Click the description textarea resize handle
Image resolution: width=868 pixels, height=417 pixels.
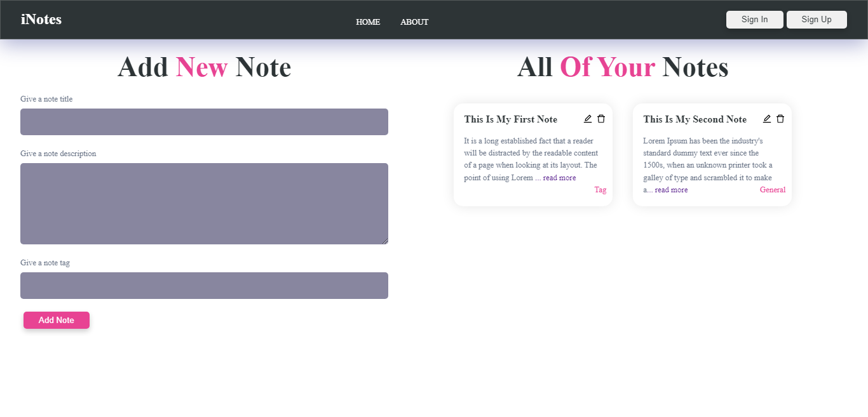point(384,241)
